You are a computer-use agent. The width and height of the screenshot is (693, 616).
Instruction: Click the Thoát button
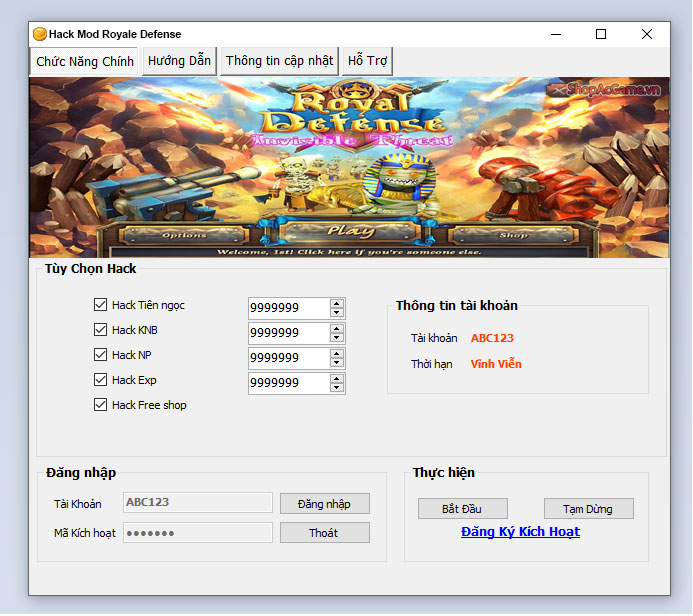(x=324, y=533)
